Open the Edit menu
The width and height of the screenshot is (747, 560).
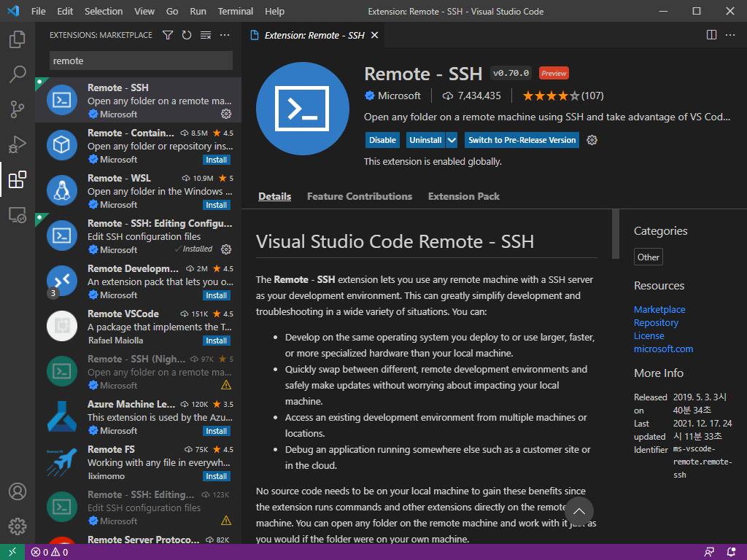(x=65, y=11)
